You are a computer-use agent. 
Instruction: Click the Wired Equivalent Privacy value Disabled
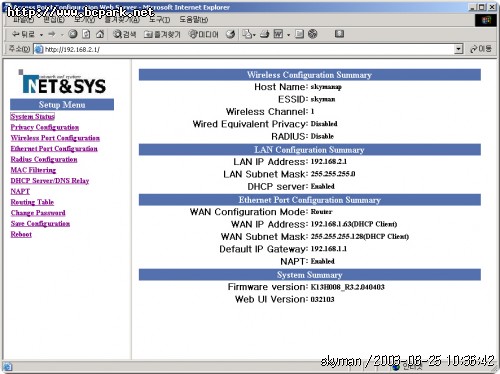324,124
